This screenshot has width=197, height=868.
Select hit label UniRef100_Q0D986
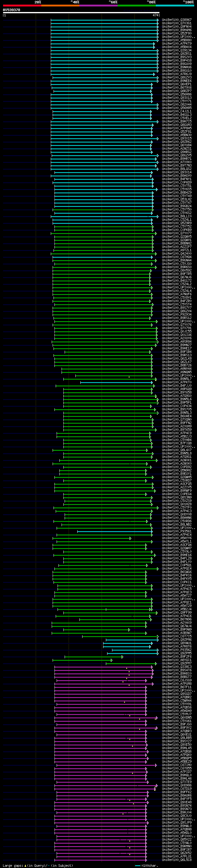click(x=177, y=785)
